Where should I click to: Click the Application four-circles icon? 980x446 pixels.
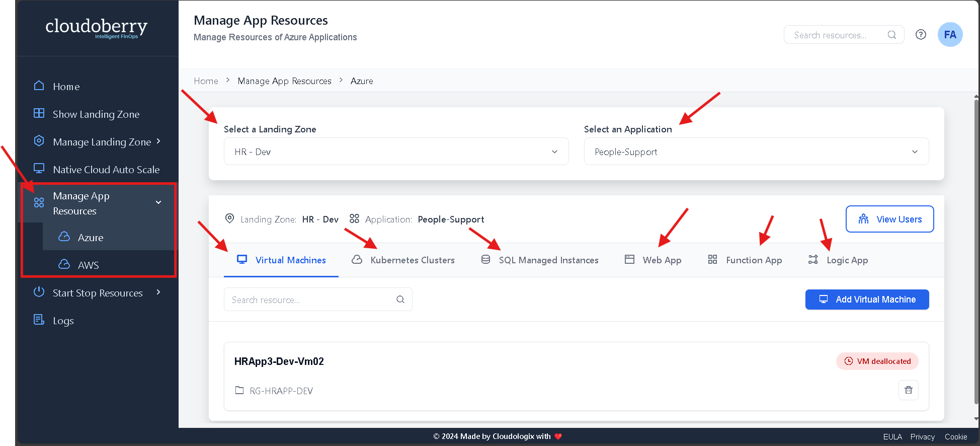[354, 218]
